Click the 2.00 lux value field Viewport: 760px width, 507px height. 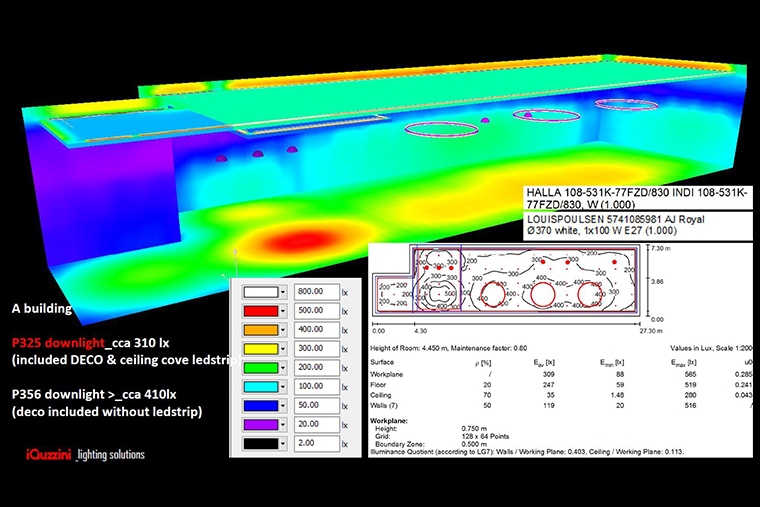317,443
